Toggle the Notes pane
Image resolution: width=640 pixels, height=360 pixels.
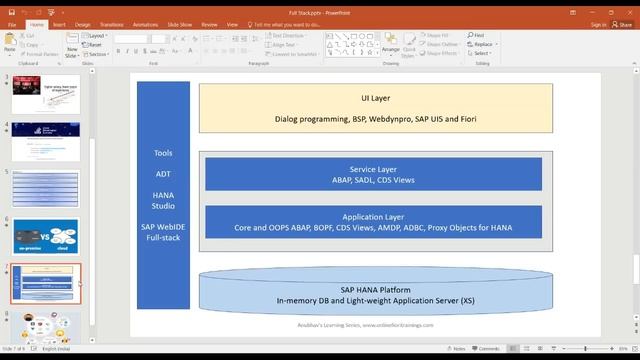[456, 349]
